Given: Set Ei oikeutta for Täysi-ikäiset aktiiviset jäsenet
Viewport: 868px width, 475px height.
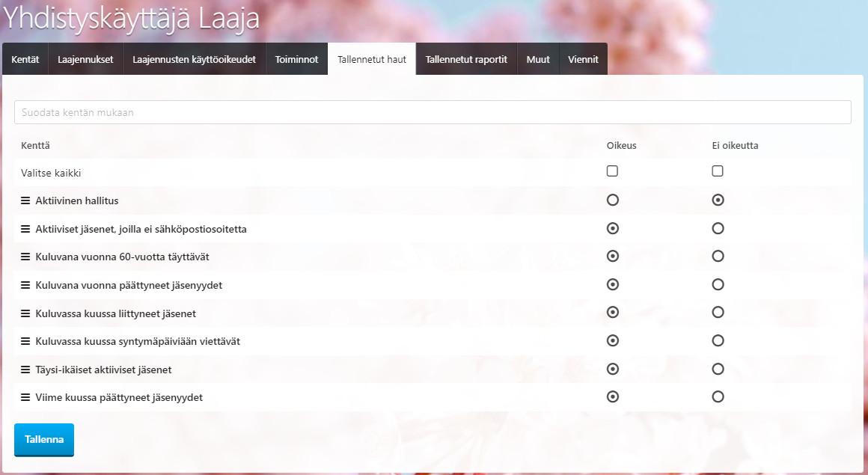Looking at the screenshot, I should coord(718,369).
